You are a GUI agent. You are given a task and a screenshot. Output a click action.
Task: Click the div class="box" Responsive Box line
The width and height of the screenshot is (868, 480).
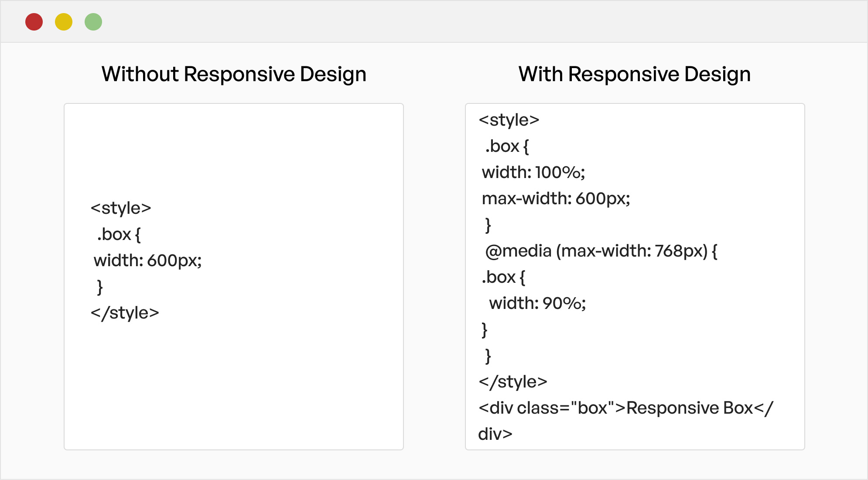click(x=626, y=408)
